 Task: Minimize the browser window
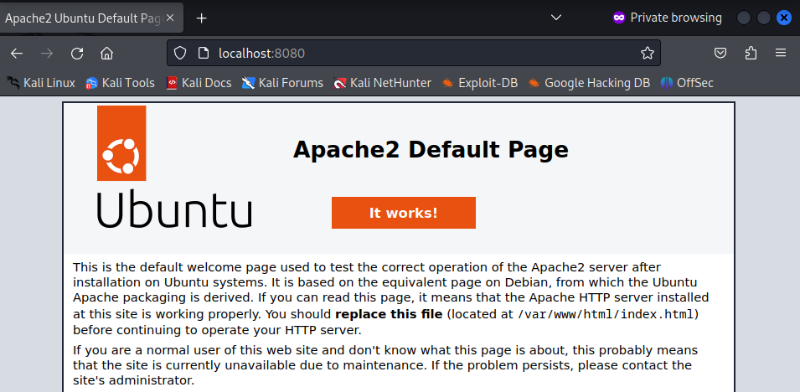point(743,18)
